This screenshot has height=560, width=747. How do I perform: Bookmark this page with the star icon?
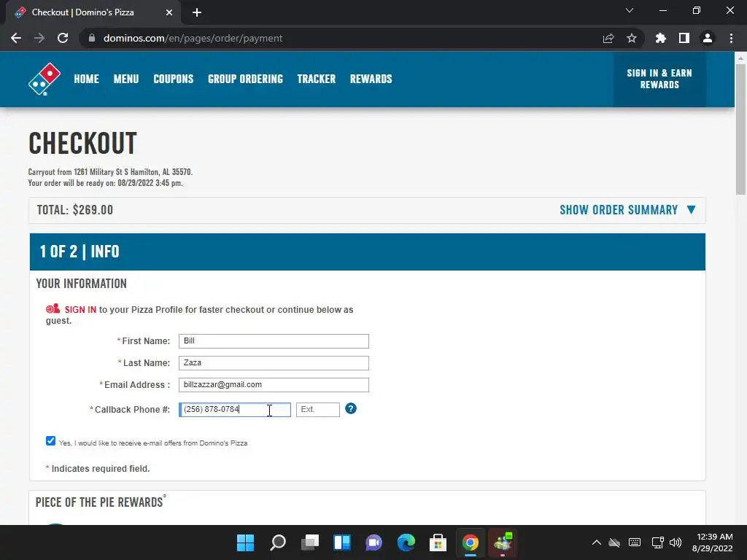[x=632, y=38]
